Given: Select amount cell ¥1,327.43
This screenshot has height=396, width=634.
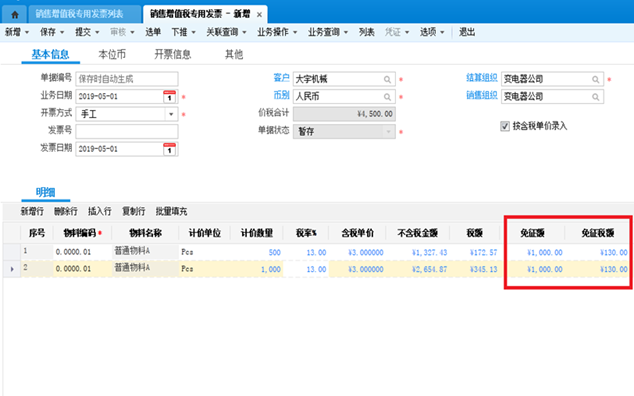Looking at the screenshot, I should click(418, 252).
